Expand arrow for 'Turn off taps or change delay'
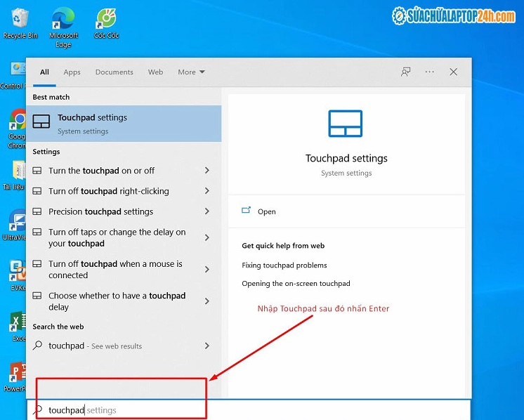This screenshot has width=524, height=420. point(207,237)
